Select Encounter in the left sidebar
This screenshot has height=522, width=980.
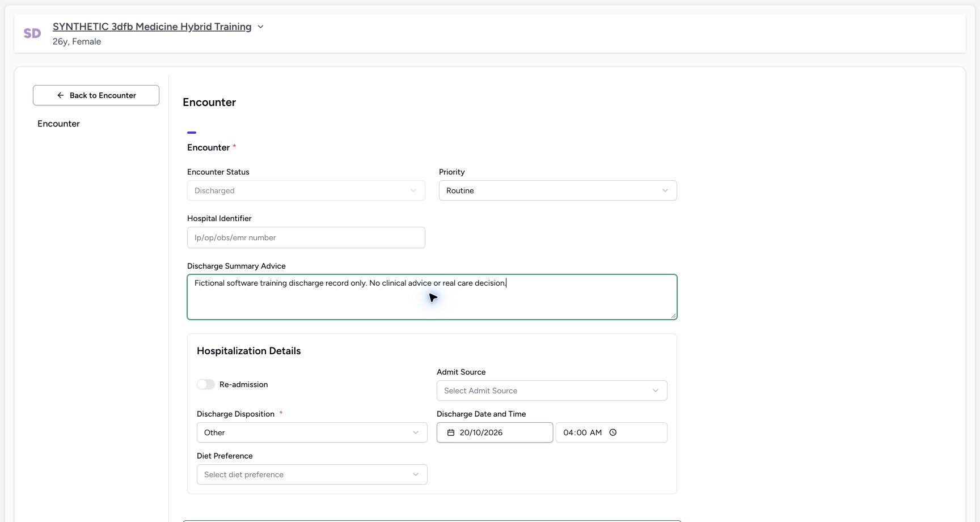tap(58, 124)
